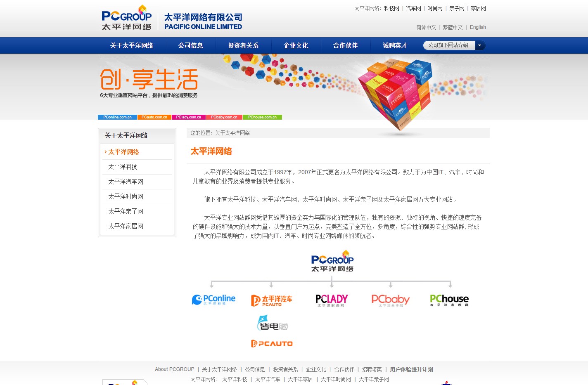
Task: Open the PConline logo link
Action: [x=213, y=300]
